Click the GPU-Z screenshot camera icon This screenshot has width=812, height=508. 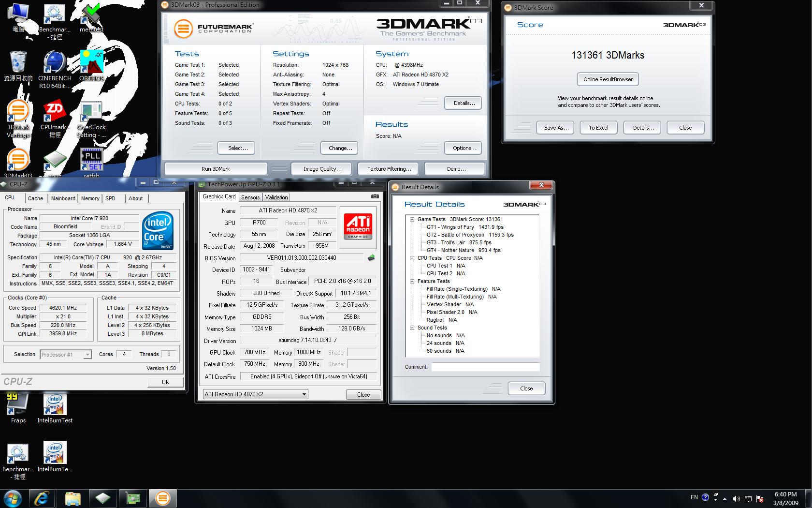[x=375, y=196]
